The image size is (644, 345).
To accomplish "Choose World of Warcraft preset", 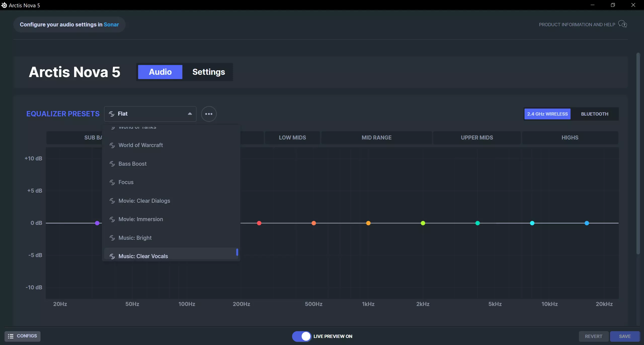I will tap(171, 145).
